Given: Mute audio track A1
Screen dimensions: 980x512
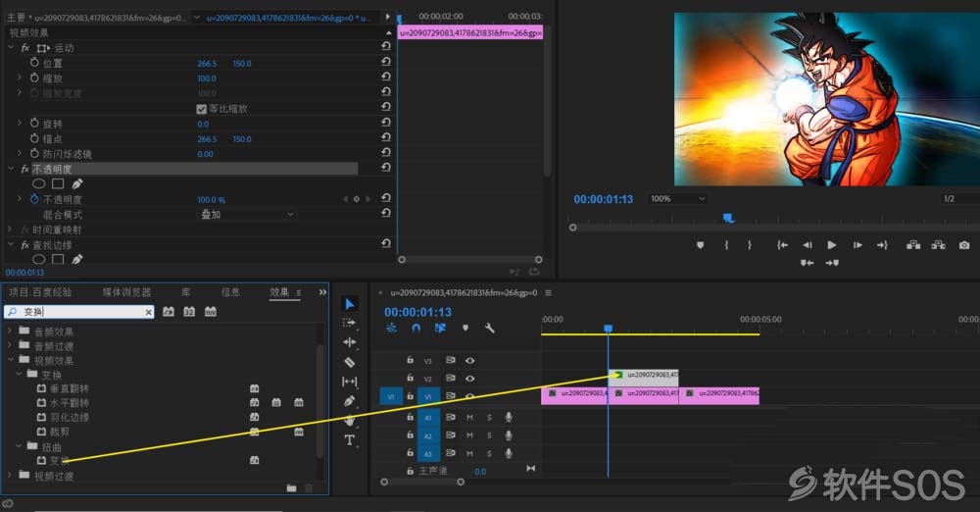Looking at the screenshot, I should [x=469, y=418].
